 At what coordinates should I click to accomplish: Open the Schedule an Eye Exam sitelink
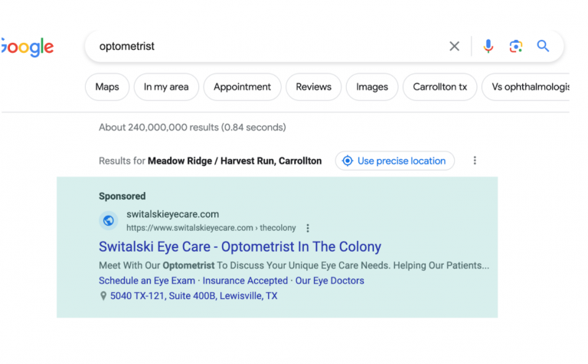(x=147, y=281)
